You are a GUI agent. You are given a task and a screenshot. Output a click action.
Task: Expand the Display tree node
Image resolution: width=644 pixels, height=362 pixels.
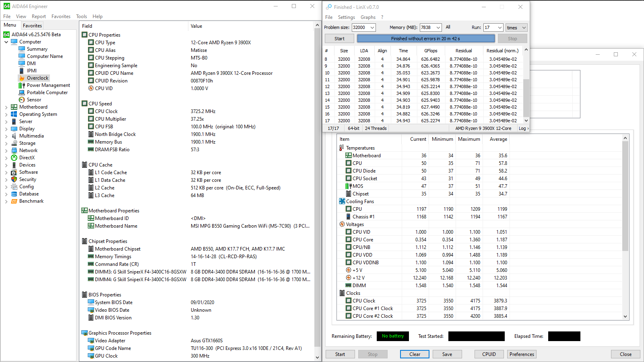point(6,129)
